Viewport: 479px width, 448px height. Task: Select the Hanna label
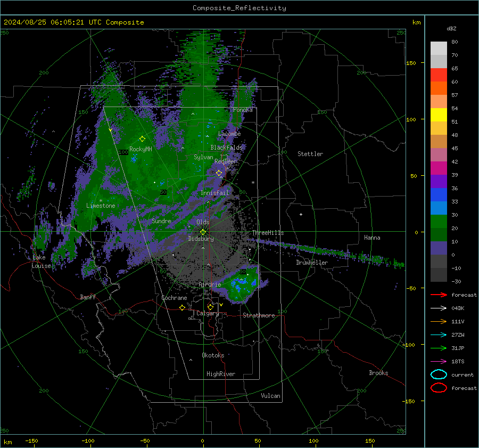(x=372, y=238)
